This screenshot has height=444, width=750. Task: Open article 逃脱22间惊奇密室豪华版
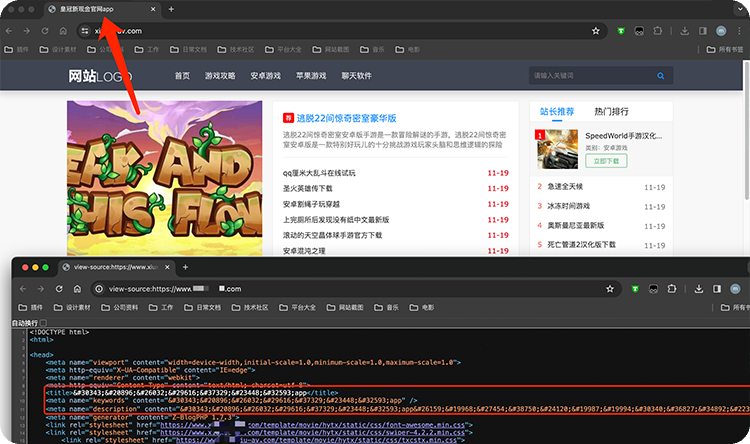[346, 118]
